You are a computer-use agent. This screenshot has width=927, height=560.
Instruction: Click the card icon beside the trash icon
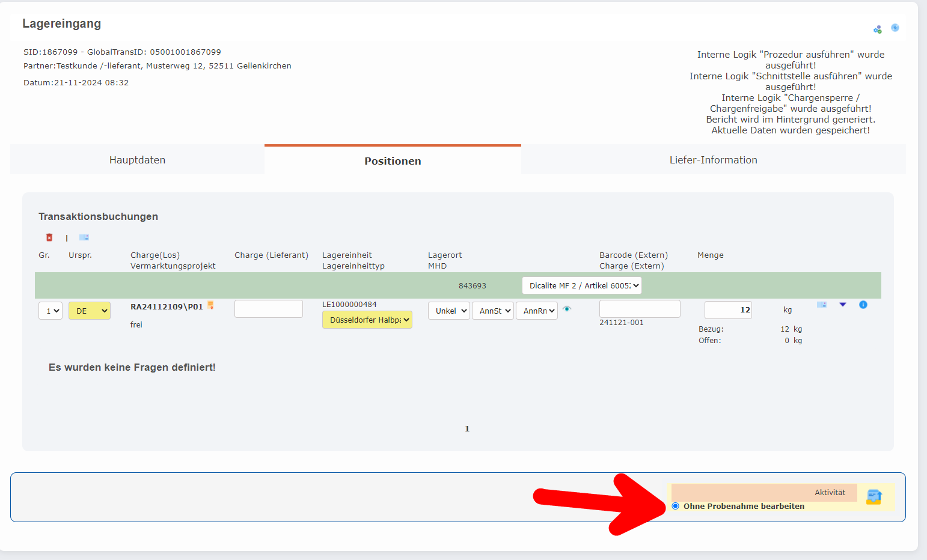(84, 237)
